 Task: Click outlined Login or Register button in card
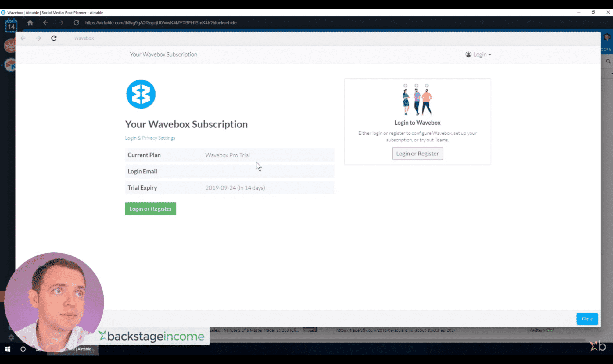click(418, 154)
